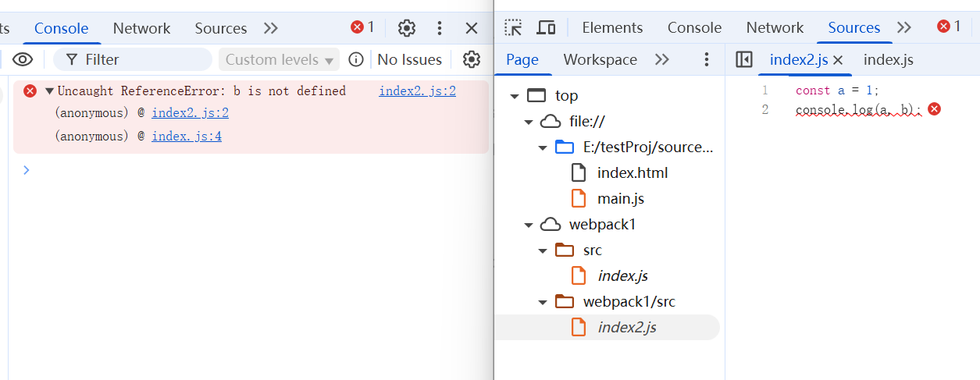
Task: Select main.js in the file tree
Action: [620, 198]
